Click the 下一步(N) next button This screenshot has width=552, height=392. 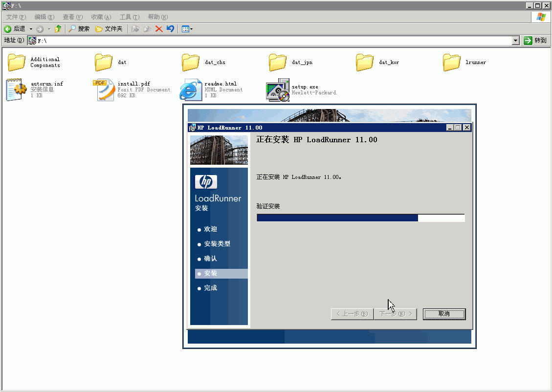click(396, 314)
